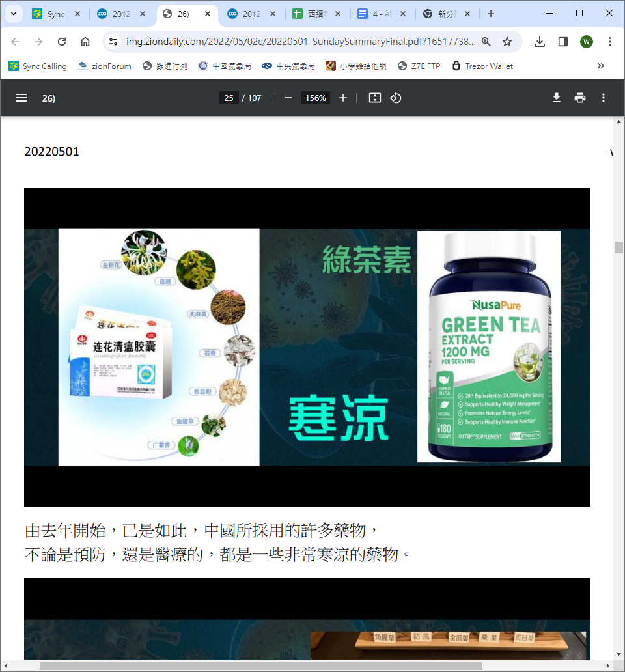Toggle the browser side panel
Screen dimensions: 625x672
pyautogui.click(x=563, y=42)
